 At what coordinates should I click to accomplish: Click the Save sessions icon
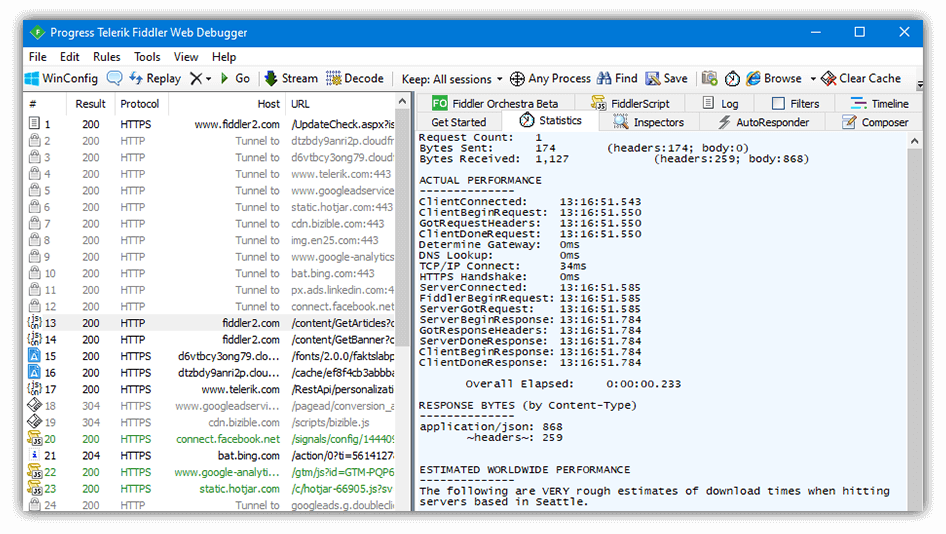pyautogui.click(x=653, y=78)
